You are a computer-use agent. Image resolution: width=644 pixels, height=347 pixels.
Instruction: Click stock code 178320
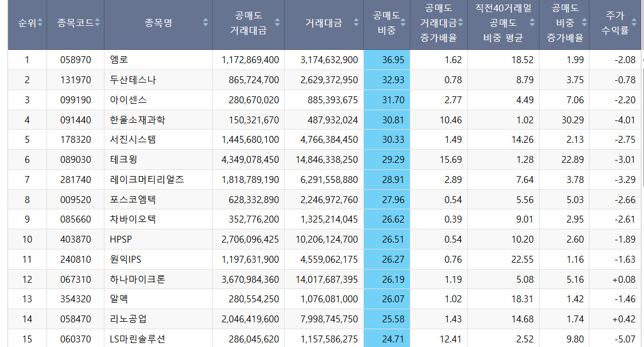pos(76,139)
